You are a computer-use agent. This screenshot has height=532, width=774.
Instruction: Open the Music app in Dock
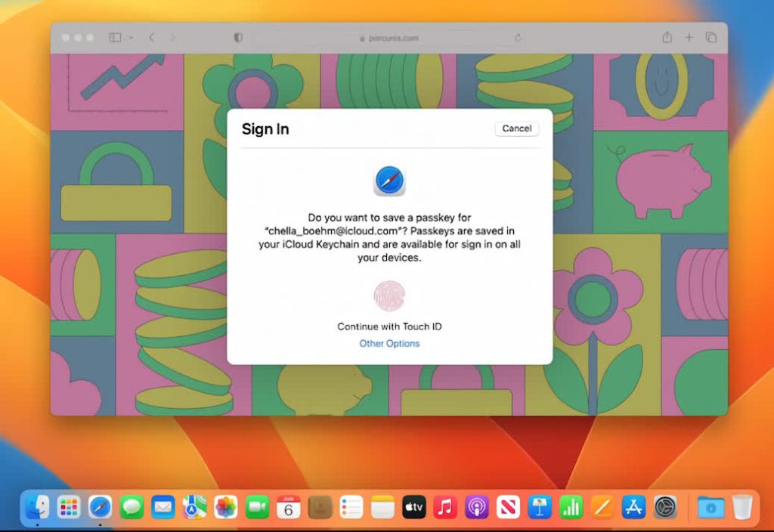tap(445, 506)
